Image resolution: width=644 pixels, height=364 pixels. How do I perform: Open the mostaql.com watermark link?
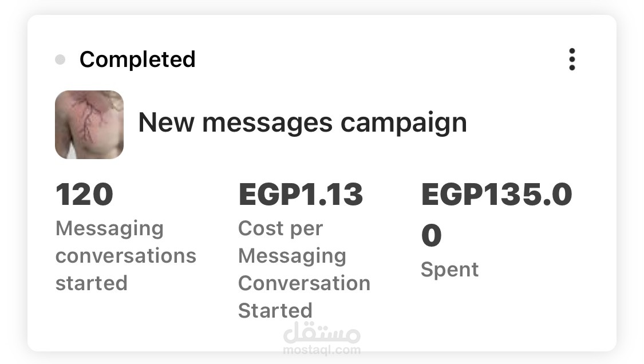(322, 350)
